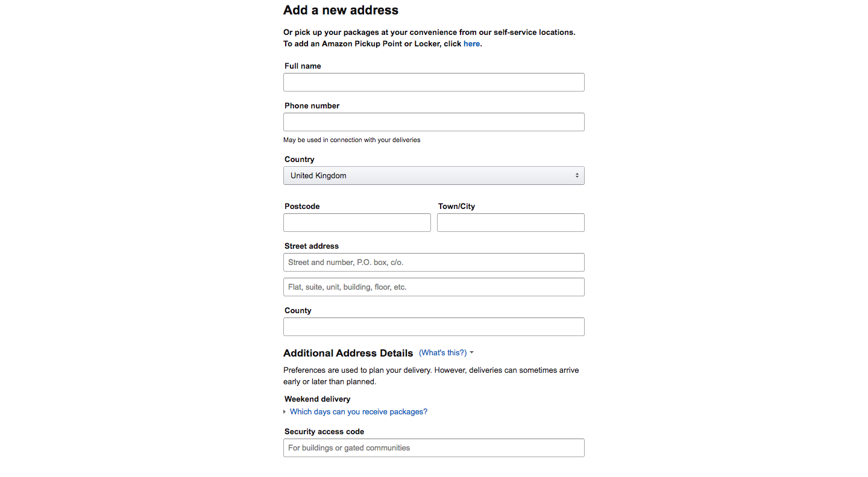Click the small arrow beside What's this
Viewport: 868px width, 477px height.
pyautogui.click(x=471, y=353)
